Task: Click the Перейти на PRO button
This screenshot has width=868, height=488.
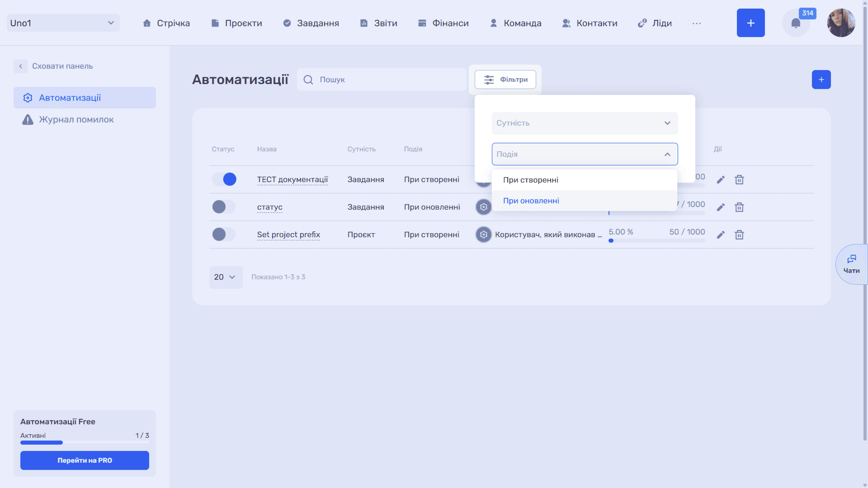Action: (85, 460)
